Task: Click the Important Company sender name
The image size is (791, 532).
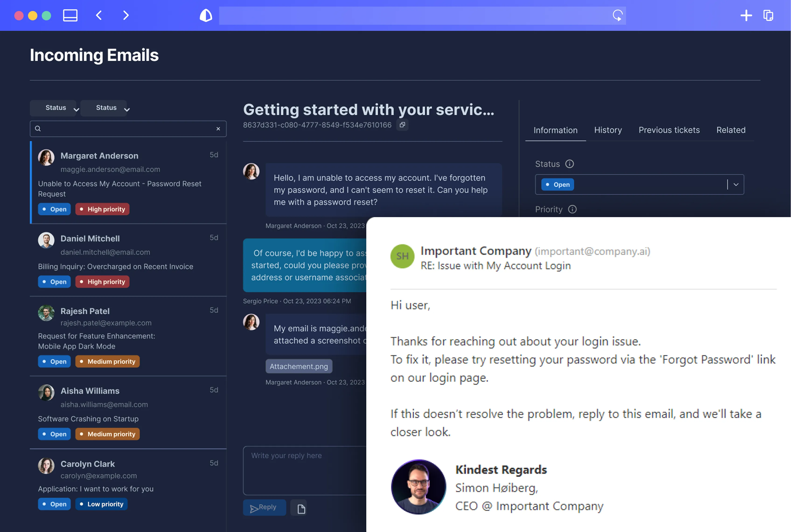Action: [x=476, y=251]
